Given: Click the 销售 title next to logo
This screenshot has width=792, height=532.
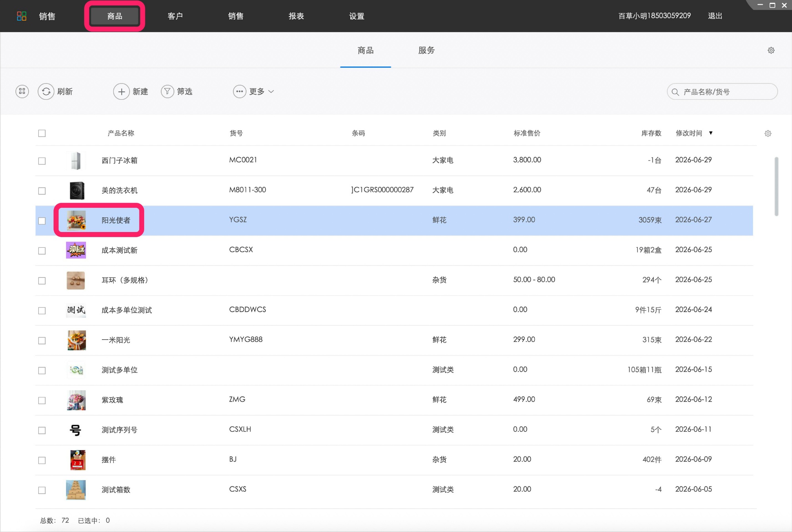Looking at the screenshot, I should point(47,16).
